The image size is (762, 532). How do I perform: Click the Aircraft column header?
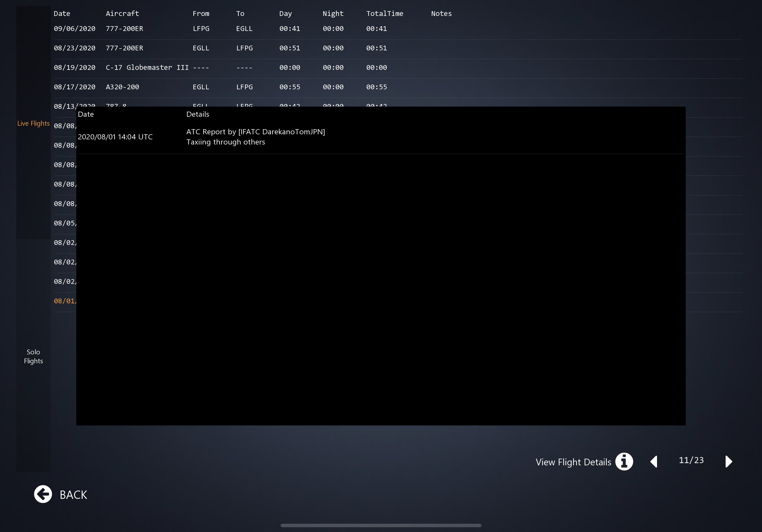(x=122, y=14)
